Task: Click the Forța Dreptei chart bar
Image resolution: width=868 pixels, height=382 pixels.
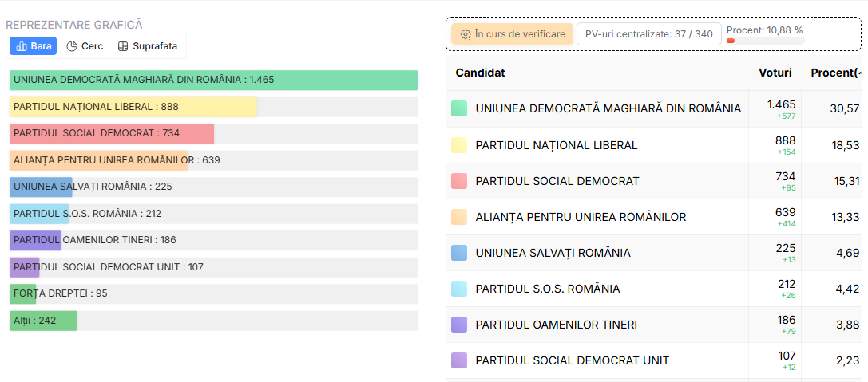Action: click(x=23, y=293)
